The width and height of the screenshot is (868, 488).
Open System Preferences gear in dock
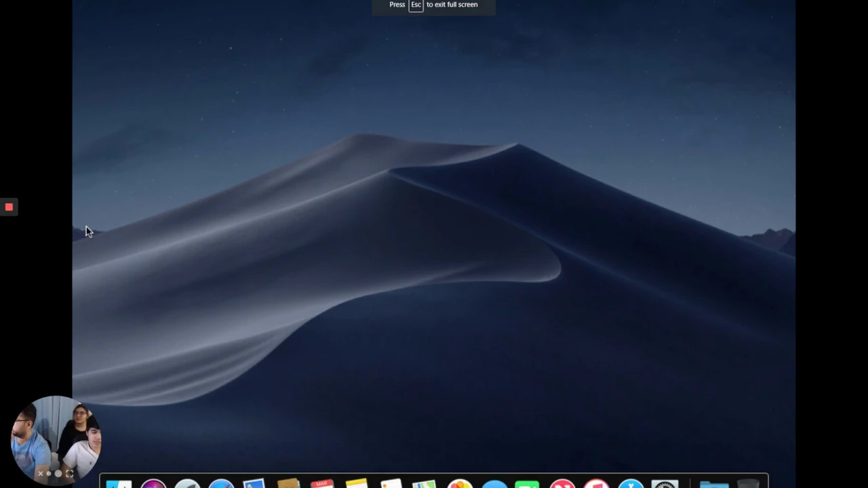click(665, 484)
